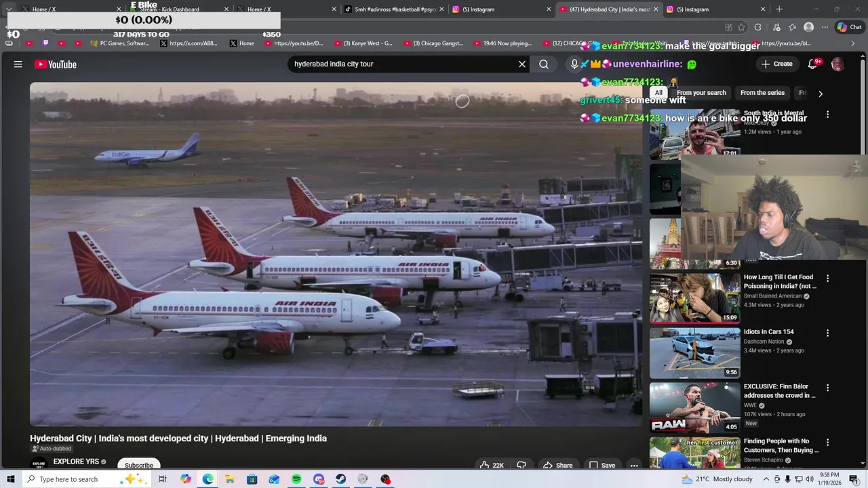868x488 pixels.
Task: Select the From your search chip
Action: click(701, 93)
